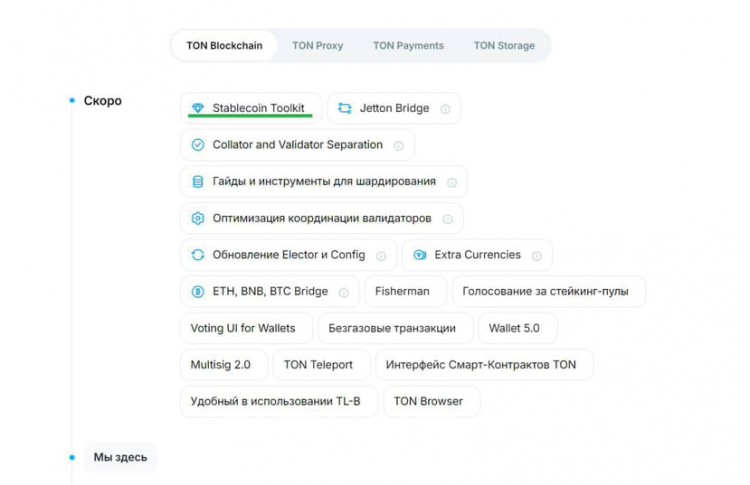The image size is (750, 485).
Task: Click the Extra Currencies wallet icon
Action: tap(419, 255)
